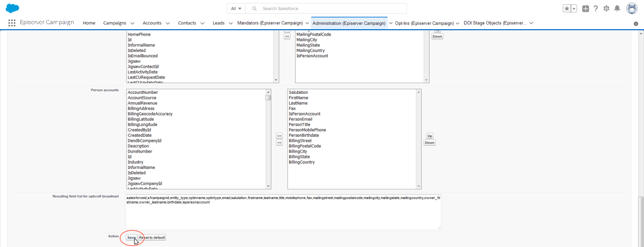This screenshot has height=247, width=644.
Task: Open the App Launcher grid icon
Action: (12, 23)
